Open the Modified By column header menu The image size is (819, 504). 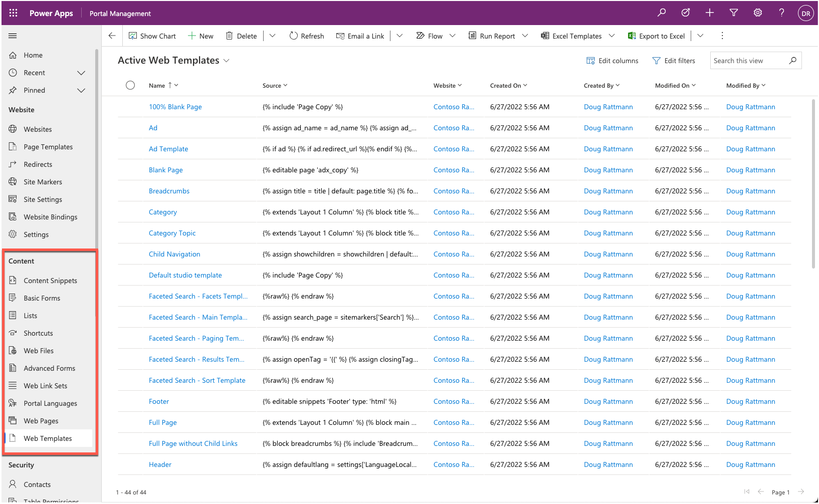[x=746, y=86]
